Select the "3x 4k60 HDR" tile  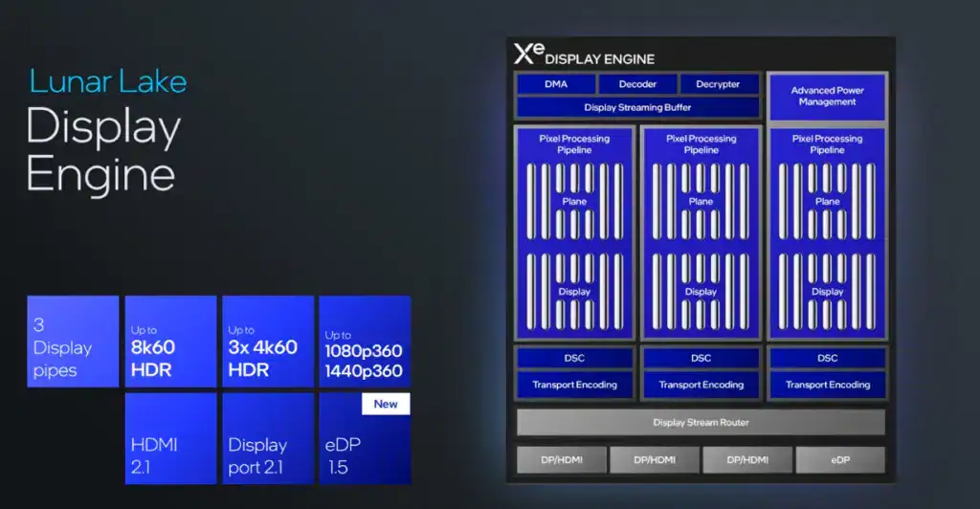point(268,342)
